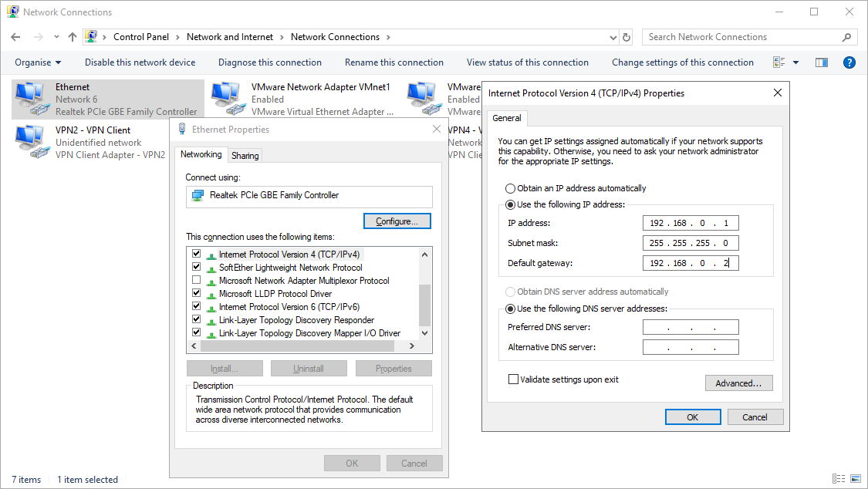Select Obtain an IP address automatically

click(511, 189)
